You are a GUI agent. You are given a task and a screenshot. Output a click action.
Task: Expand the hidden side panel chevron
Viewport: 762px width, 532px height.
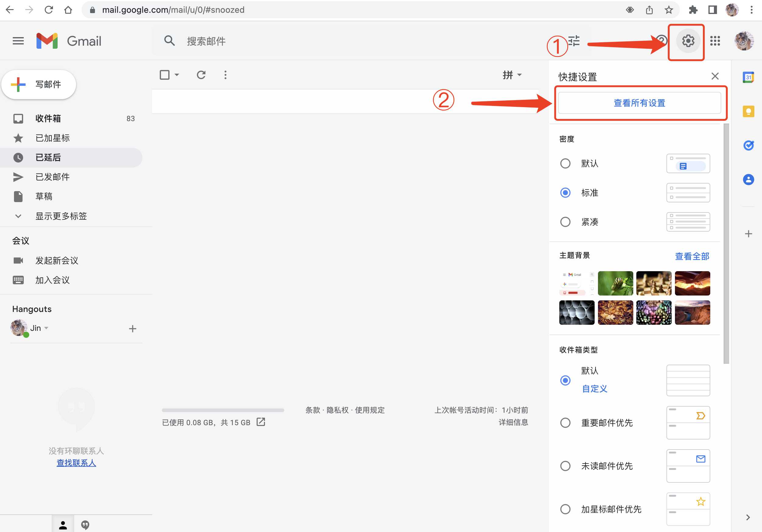pos(748,517)
